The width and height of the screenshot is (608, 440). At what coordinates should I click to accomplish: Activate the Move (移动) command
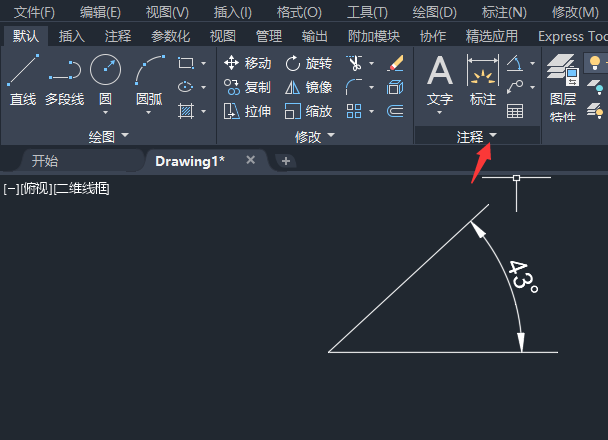click(247, 63)
